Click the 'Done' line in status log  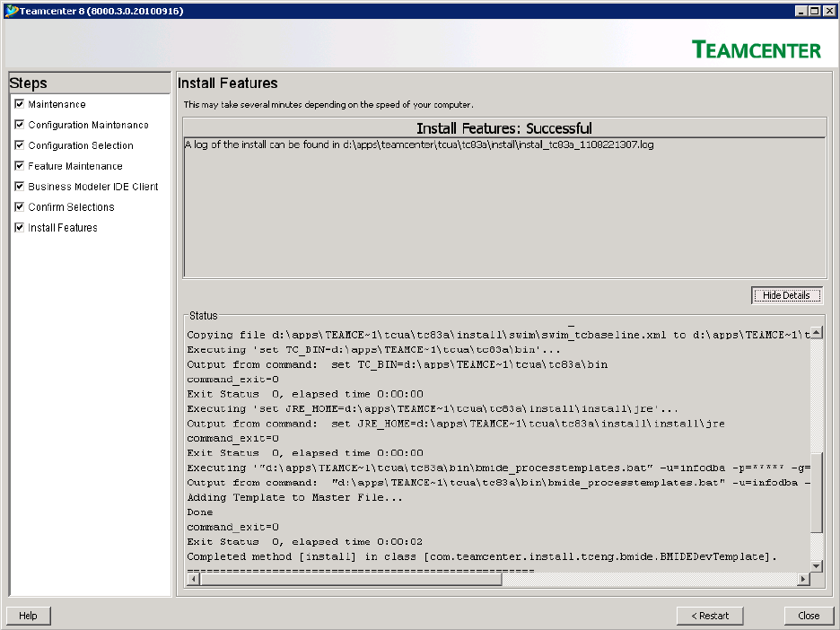click(x=200, y=512)
